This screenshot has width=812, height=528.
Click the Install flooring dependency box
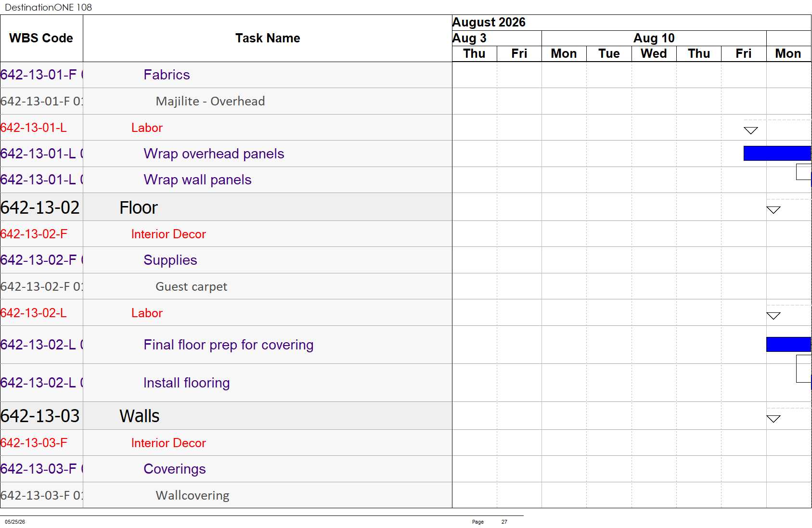[803, 369]
